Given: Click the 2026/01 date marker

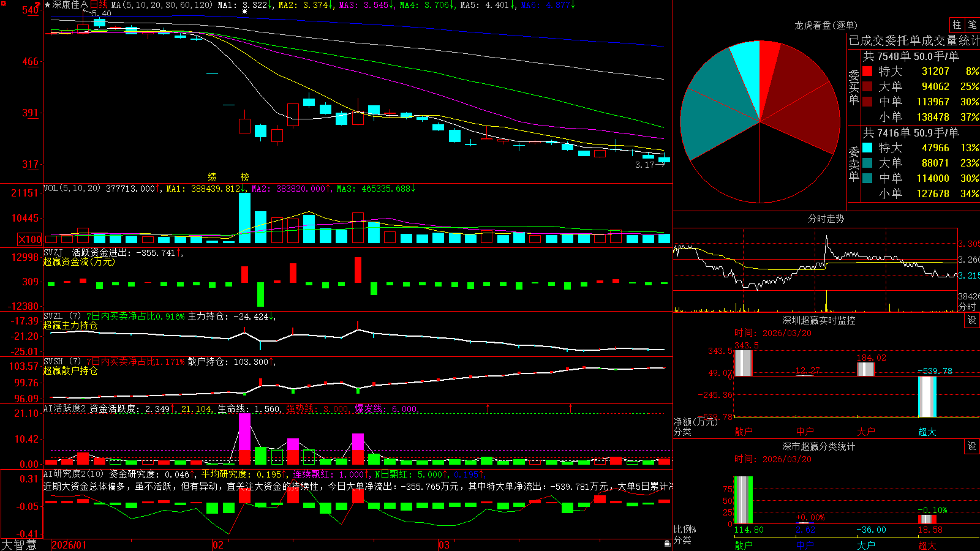Looking at the screenshot, I should (x=69, y=545).
